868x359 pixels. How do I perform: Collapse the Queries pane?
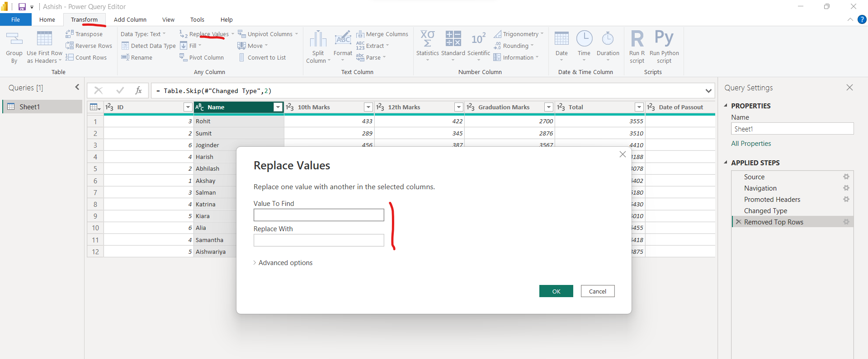coord(77,87)
